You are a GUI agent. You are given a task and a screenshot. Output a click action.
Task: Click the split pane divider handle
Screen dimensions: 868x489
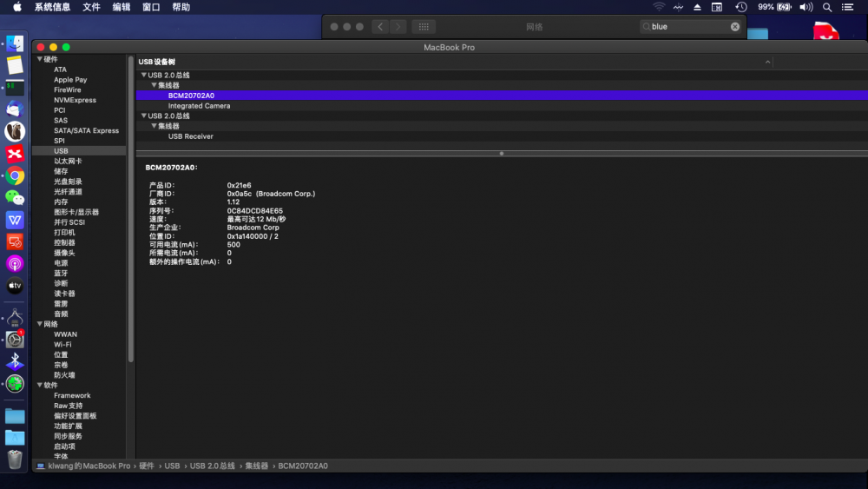click(502, 154)
